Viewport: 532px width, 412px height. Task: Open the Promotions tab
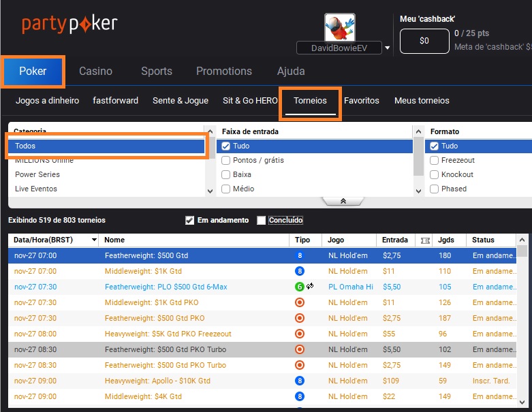[224, 72]
